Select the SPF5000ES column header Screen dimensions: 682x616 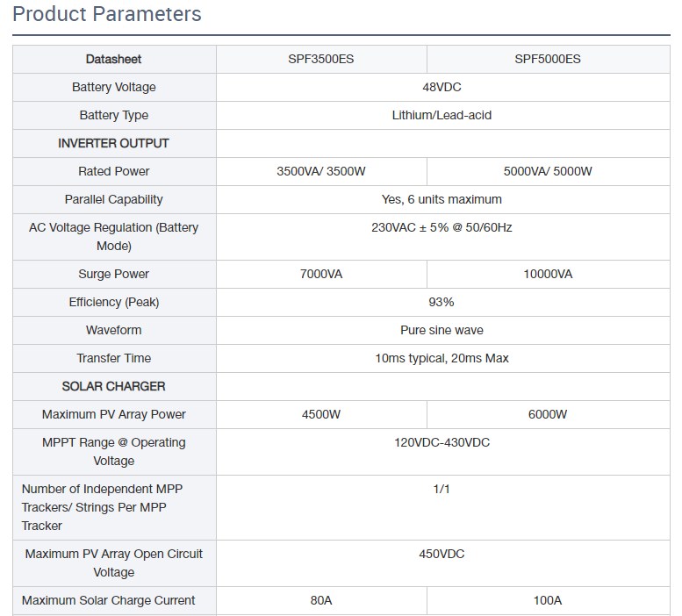pos(548,59)
